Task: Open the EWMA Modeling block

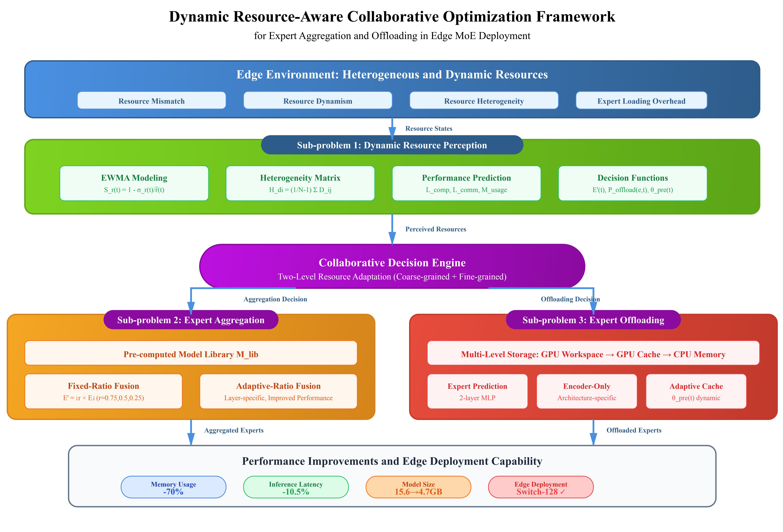Action: (x=134, y=183)
